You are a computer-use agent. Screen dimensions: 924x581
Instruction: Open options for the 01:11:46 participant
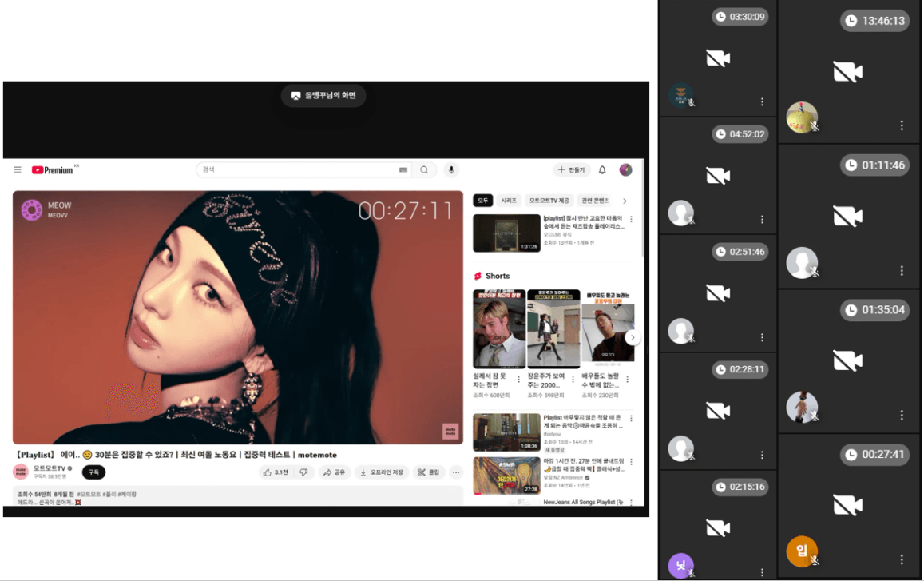pyautogui.click(x=902, y=270)
